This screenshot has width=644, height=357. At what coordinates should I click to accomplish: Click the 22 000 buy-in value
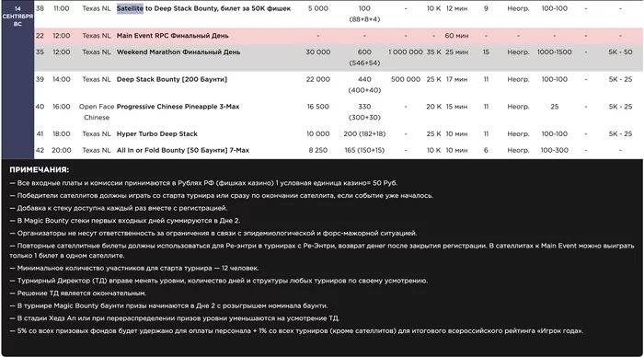tap(318, 79)
